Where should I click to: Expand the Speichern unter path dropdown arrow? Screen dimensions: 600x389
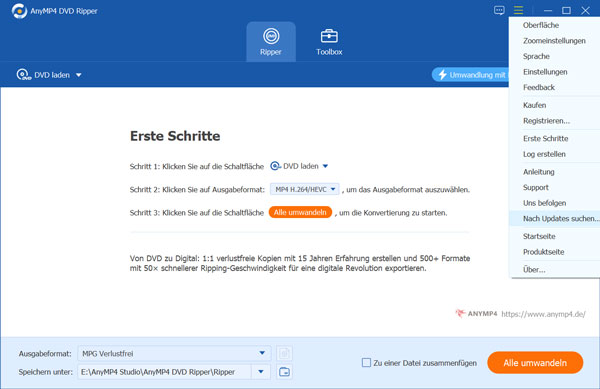pos(261,372)
